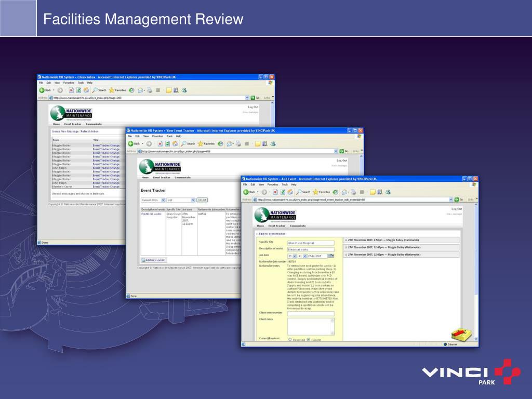532x399 pixels.
Task: Click Home icon in View Event Tracker toolbar
Action: click(x=175, y=144)
